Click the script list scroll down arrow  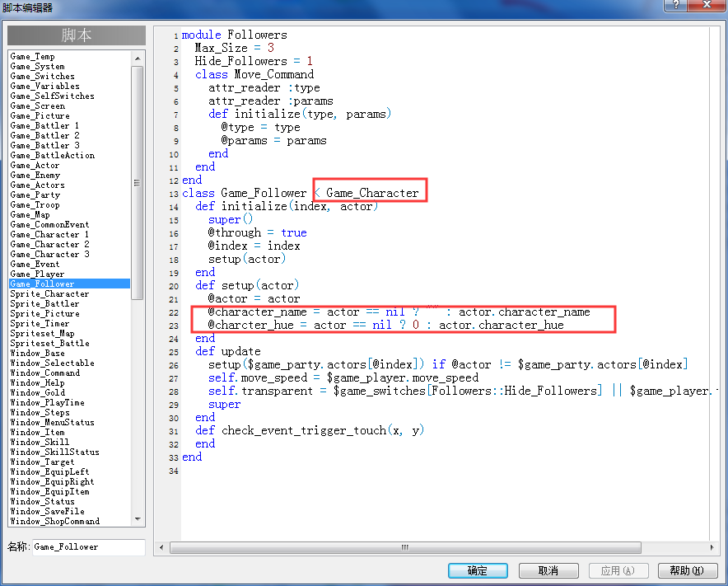[138, 519]
